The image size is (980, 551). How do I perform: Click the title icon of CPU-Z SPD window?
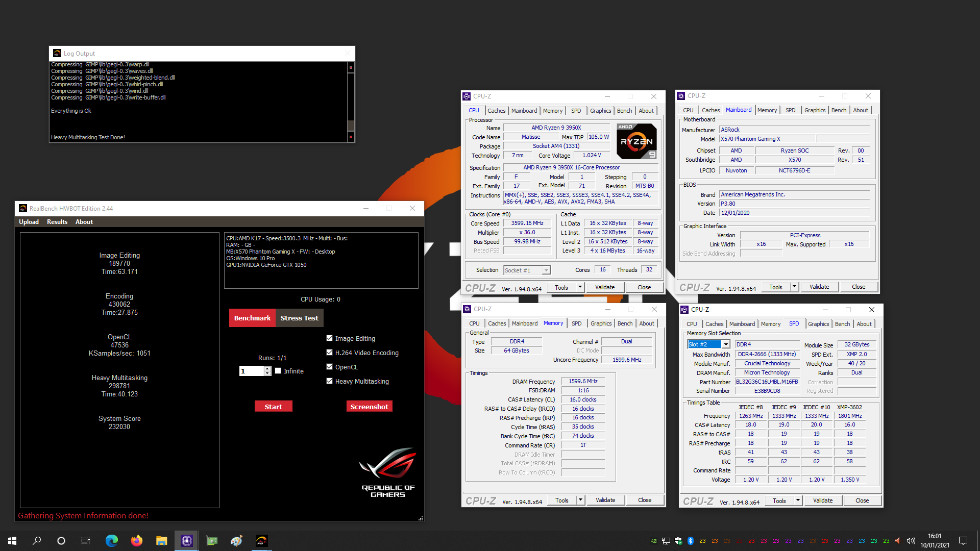coord(684,309)
